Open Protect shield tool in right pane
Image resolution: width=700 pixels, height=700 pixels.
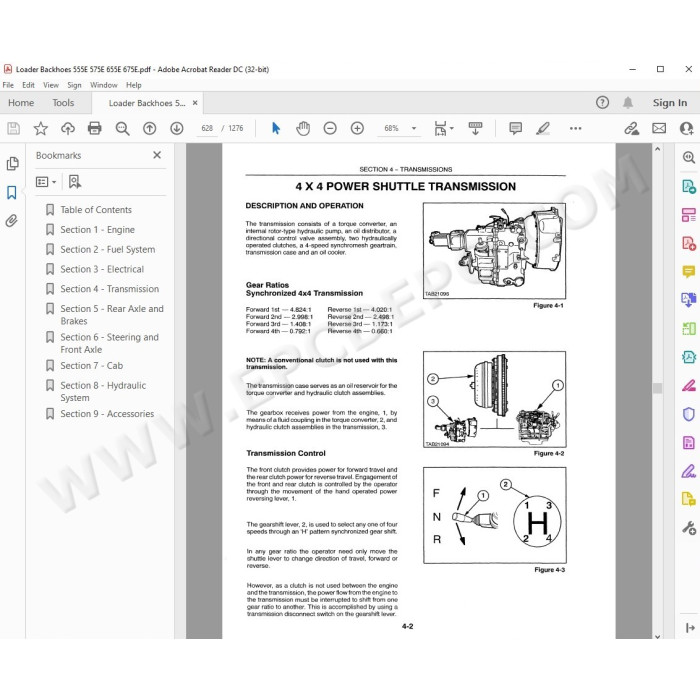688,414
